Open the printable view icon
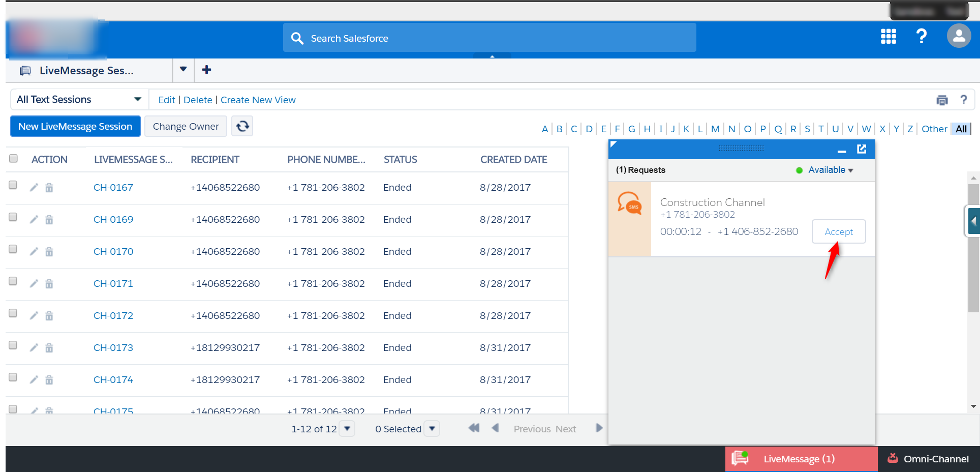Viewport: 980px width, 472px height. coord(942,100)
